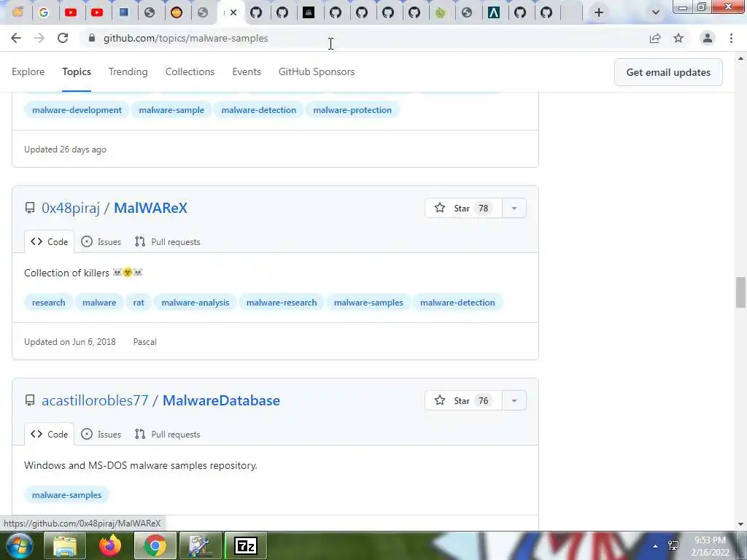Open Chrome's three-dot menu

pyautogui.click(x=731, y=38)
